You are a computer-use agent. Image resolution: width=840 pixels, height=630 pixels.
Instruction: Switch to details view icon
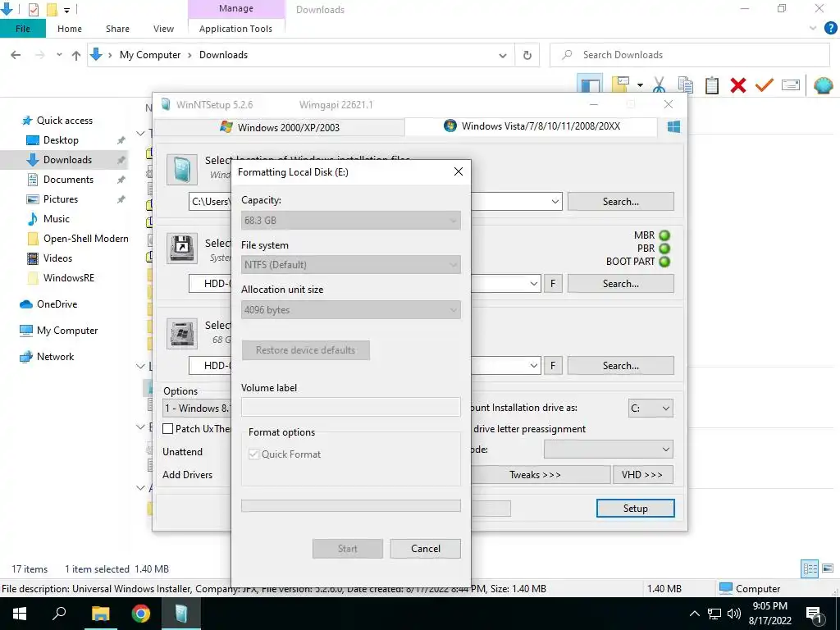point(810,569)
